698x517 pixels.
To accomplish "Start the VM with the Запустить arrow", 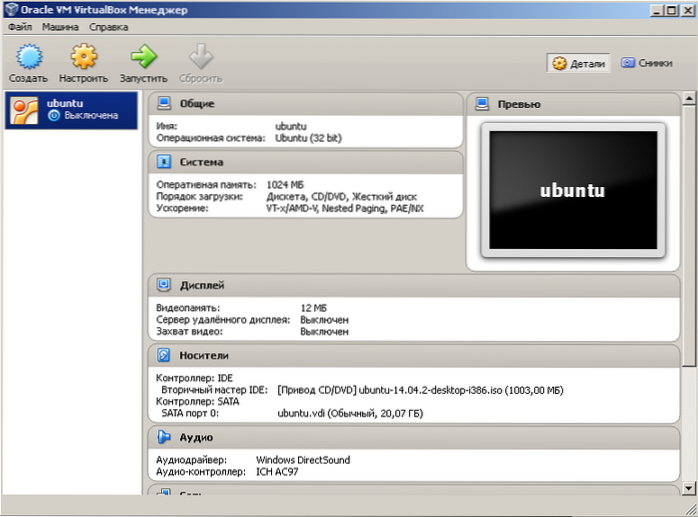I will pyautogui.click(x=143, y=57).
